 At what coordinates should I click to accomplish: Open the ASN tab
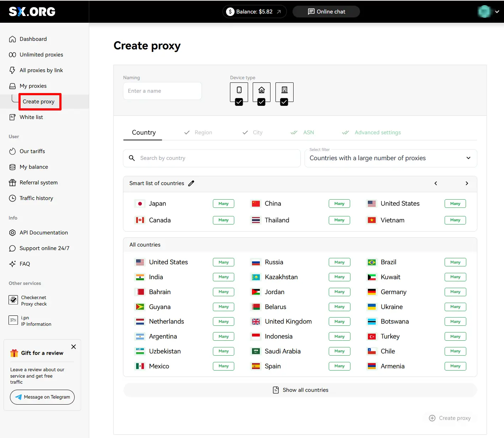coord(308,133)
